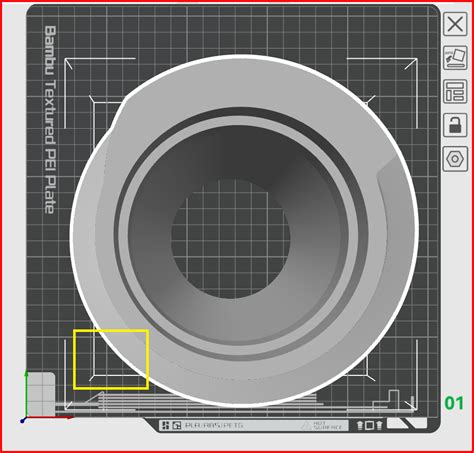
Task: Click the green plate number 01
Action: [454, 403]
